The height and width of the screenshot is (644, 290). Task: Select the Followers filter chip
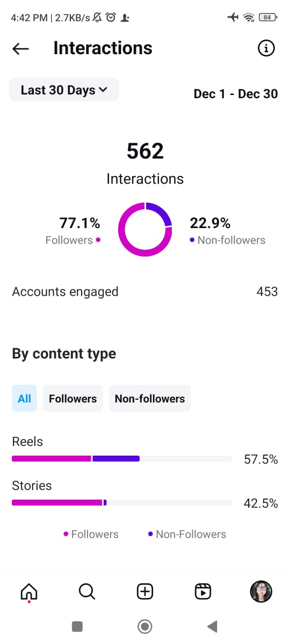73,398
